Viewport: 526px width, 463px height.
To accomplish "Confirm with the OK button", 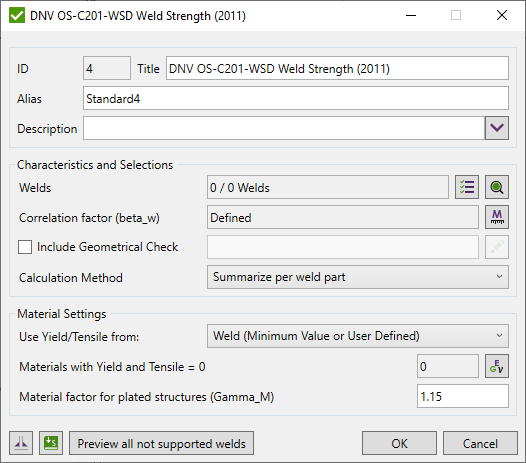I will (x=399, y=443).
